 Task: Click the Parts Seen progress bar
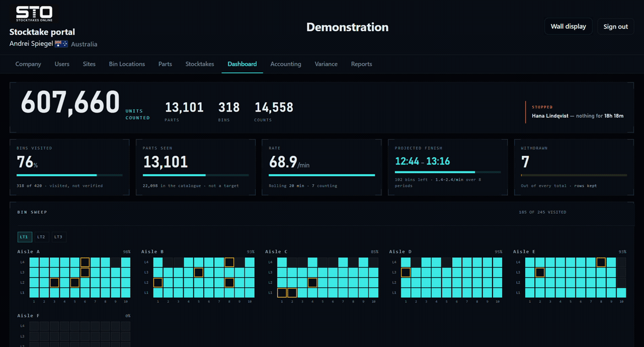196,175
